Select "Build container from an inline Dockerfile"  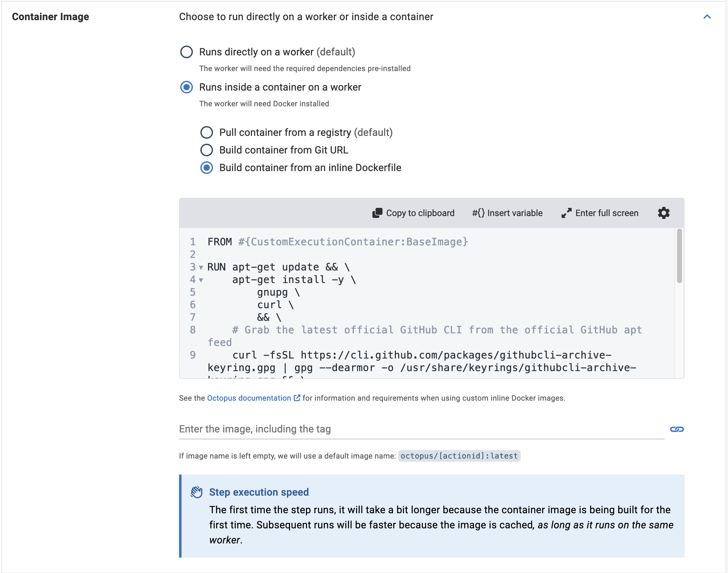pyautogui.click(x=207, y=168)
